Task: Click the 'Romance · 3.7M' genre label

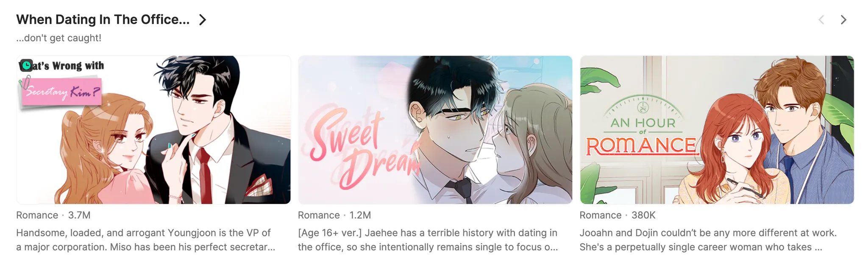Action: [x=53, y=215]
